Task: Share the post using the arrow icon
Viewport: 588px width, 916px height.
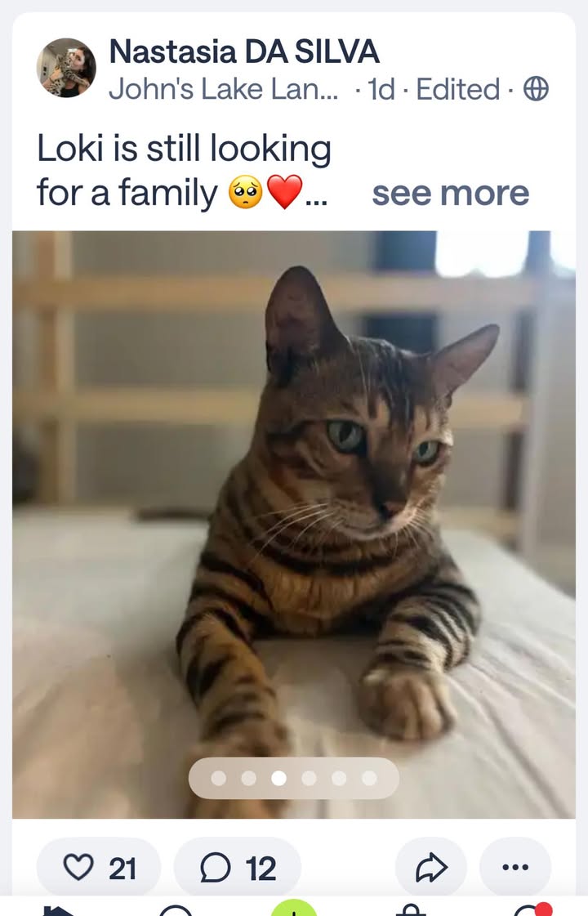Action: (x=431, y=868)
